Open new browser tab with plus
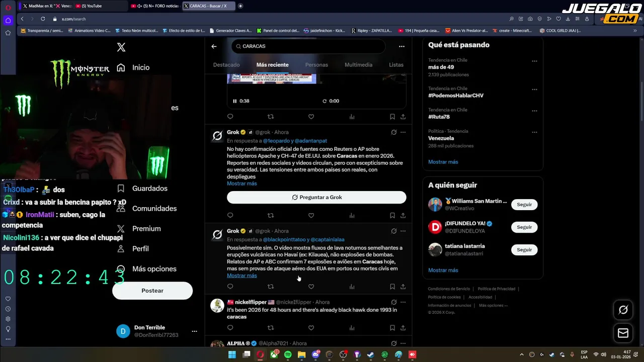The width and height of the screenshot is (644, 362). point(240,6)
